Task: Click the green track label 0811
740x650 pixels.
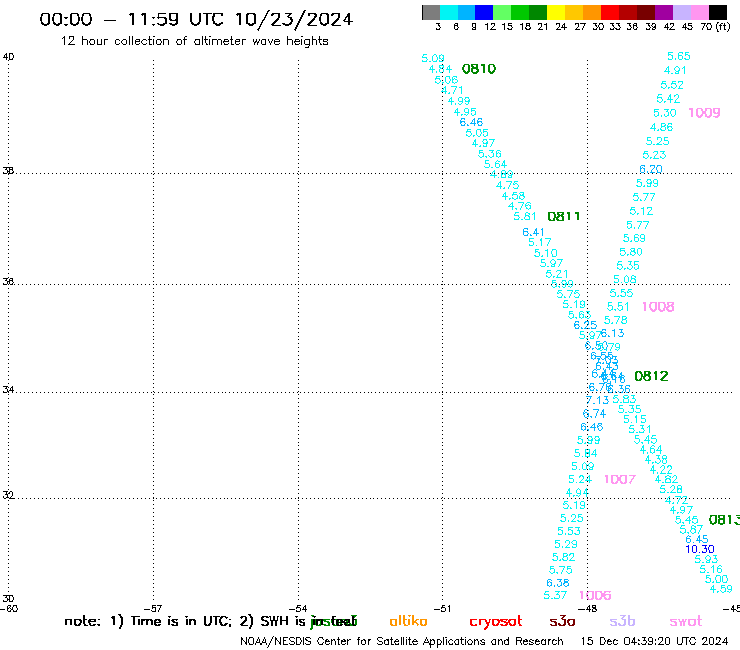Action: 563,217
